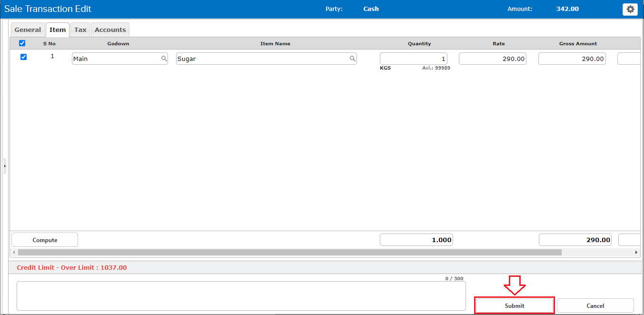
Task: Click the Compute button
Action: click(x=45, y=240)
